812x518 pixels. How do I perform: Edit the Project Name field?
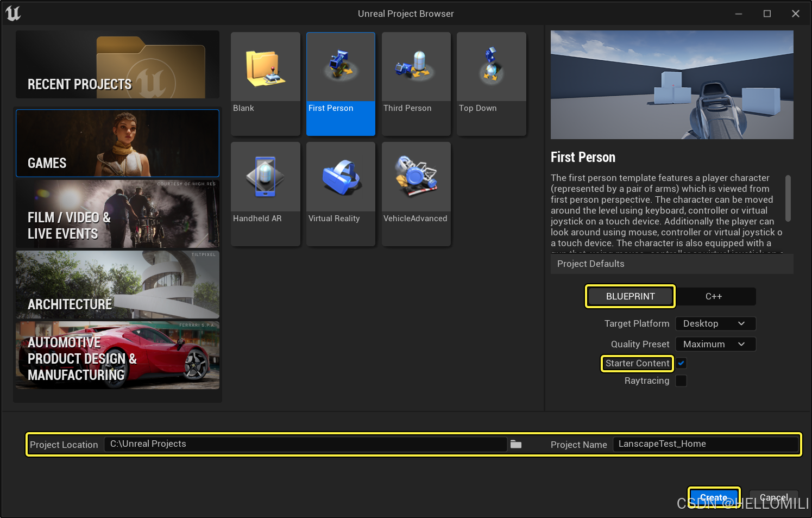click(706, 444)
